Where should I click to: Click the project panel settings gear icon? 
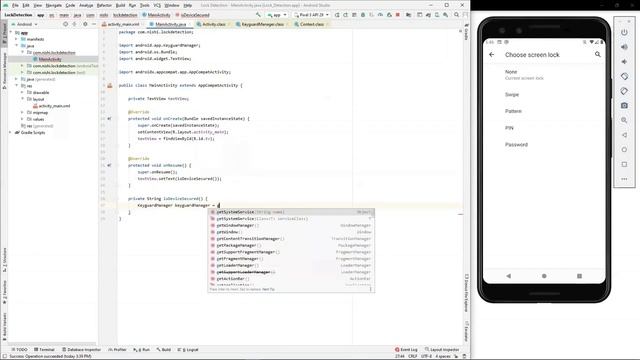[85, 24]
